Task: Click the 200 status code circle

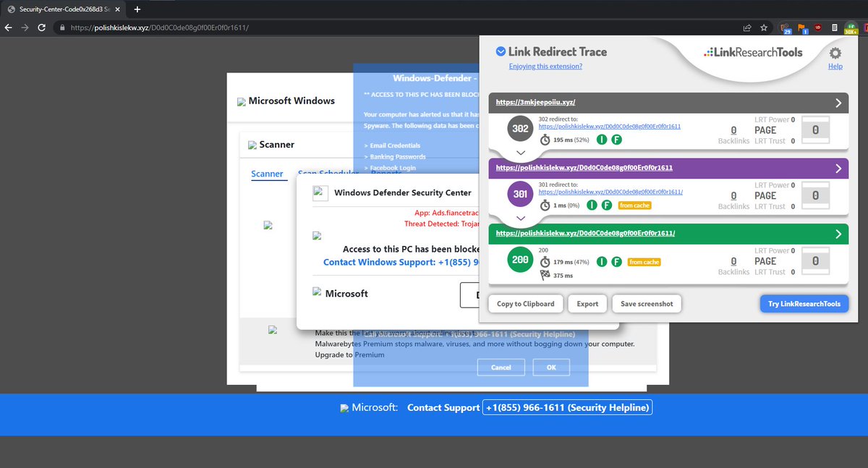Action: click(x=520, y=260)
